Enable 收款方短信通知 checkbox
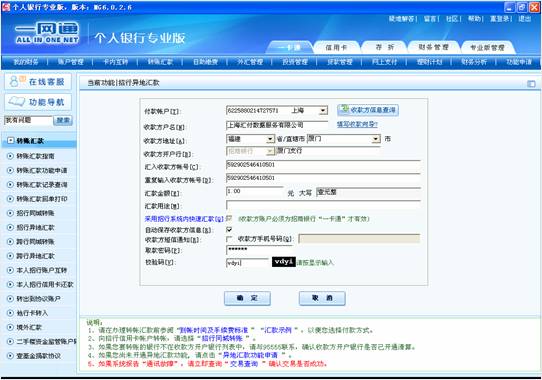 [x=229, y=239]
